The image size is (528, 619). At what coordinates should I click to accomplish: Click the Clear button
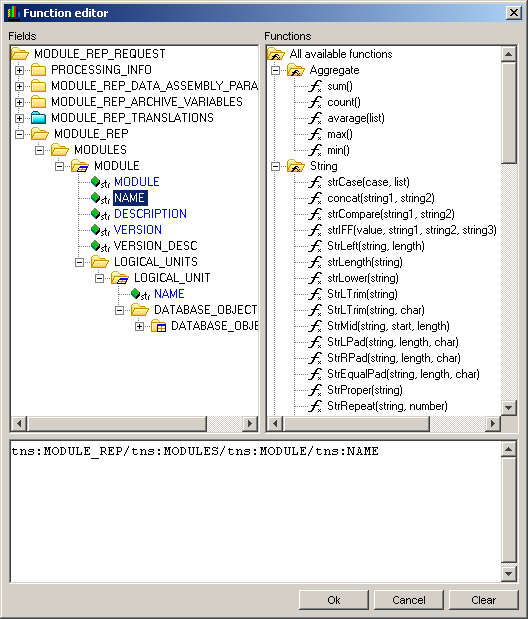[483, 600]
